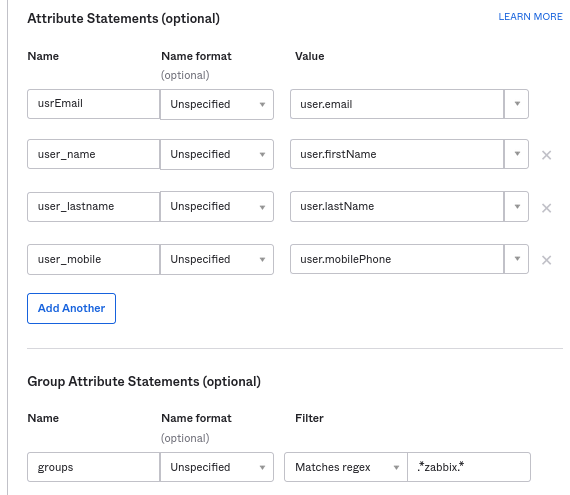Open value dropdown arrow for user.firstName

pos(517,154)
